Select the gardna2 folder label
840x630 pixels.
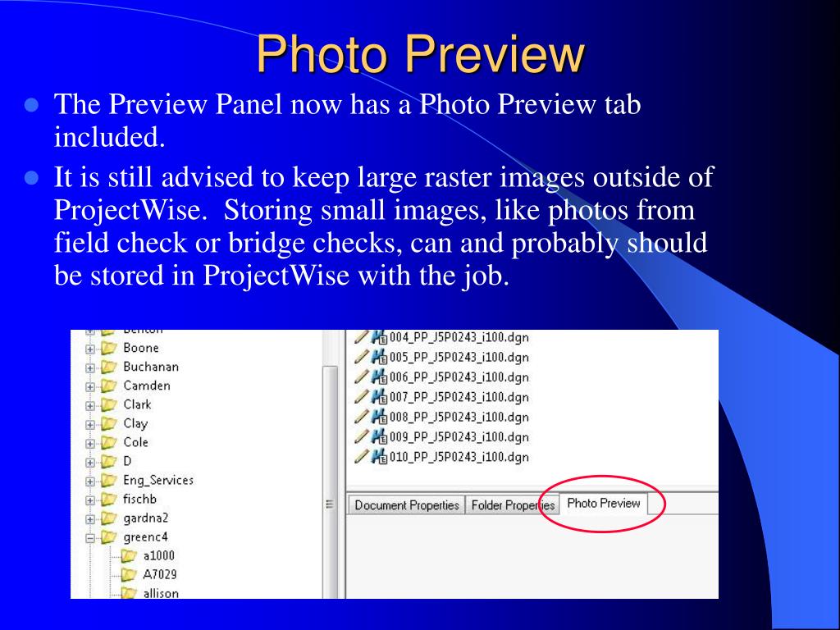[x=145, y=518]
